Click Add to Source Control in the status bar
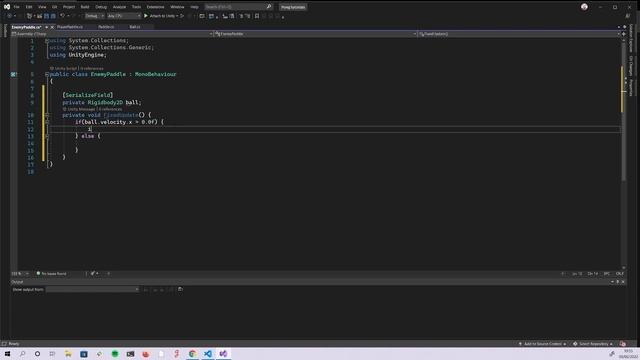 (542, 344)
